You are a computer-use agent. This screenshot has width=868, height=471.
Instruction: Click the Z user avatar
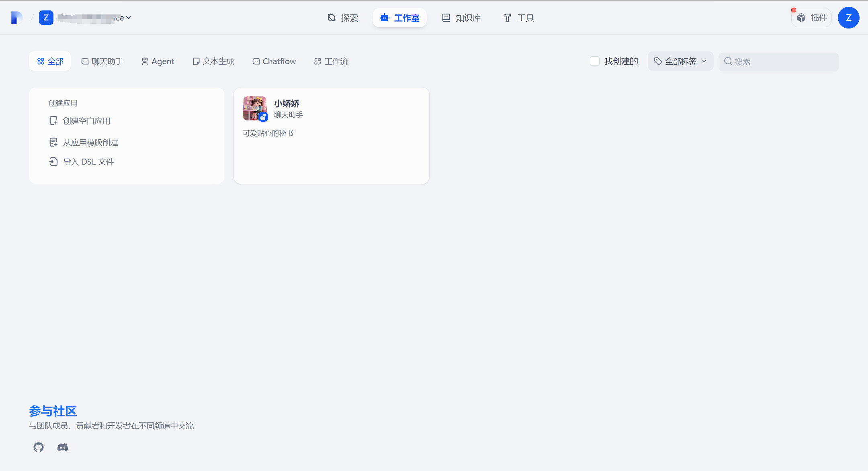point(848,18)
